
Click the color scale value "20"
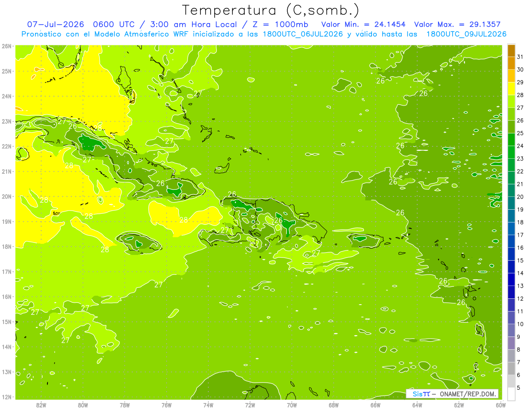pos(520,197)
